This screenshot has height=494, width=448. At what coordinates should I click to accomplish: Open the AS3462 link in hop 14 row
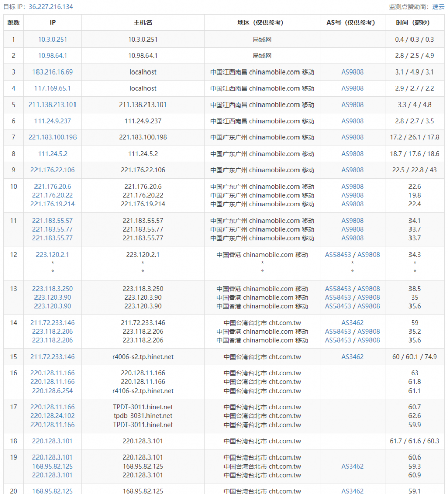point(352,323)
